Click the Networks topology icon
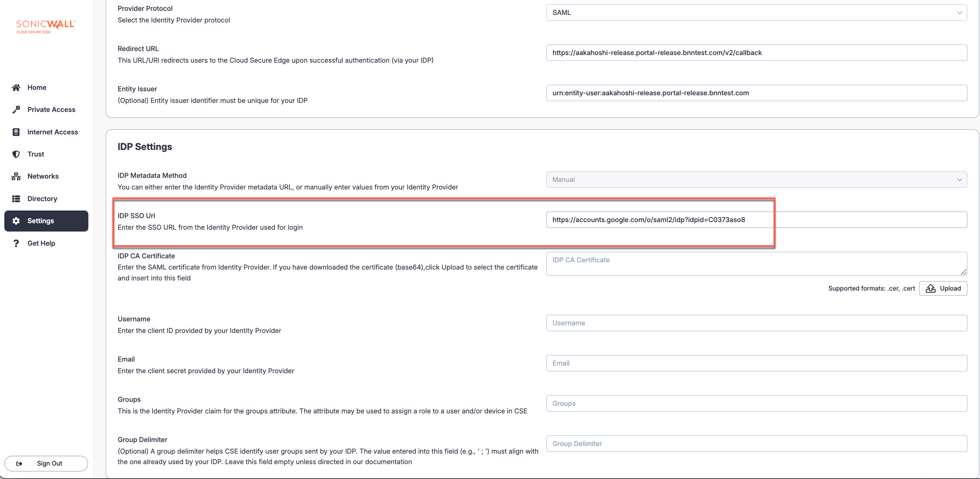 click(x=16, y=176)
